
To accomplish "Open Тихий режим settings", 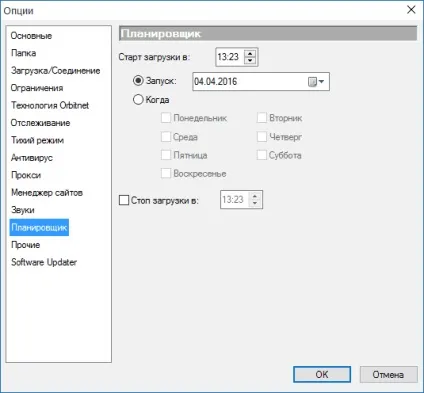I will tap(37, 140).
